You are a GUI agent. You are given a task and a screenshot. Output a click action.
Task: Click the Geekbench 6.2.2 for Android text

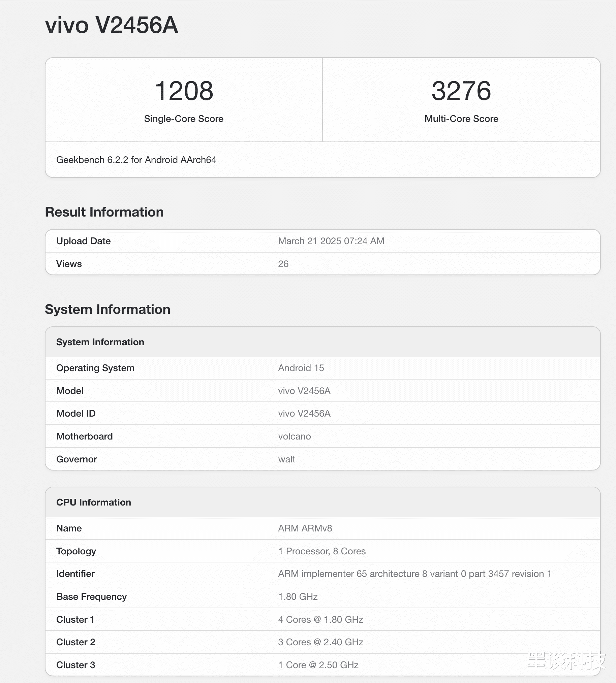[137, 160]
